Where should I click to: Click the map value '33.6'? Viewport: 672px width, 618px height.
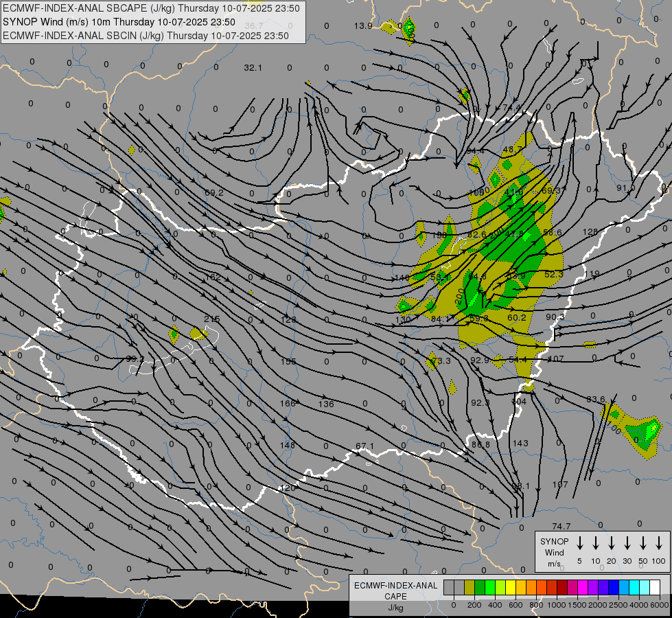point(596,399)
